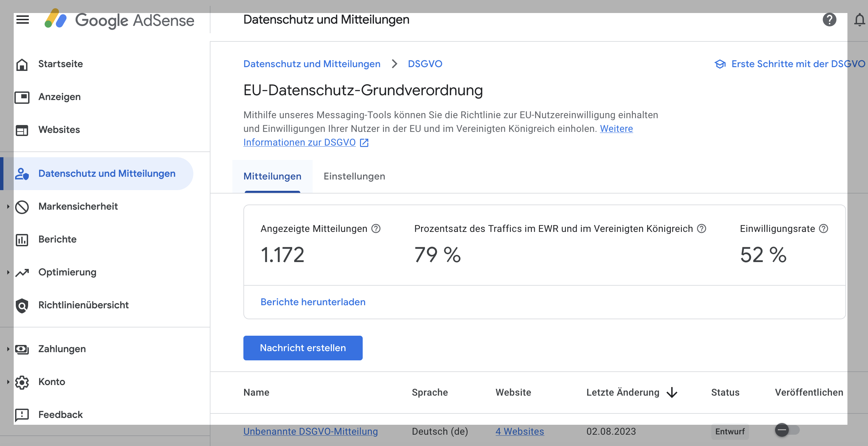Sort by Letzte Änderung column arrow
868x446 pixels.
point(672,393)
